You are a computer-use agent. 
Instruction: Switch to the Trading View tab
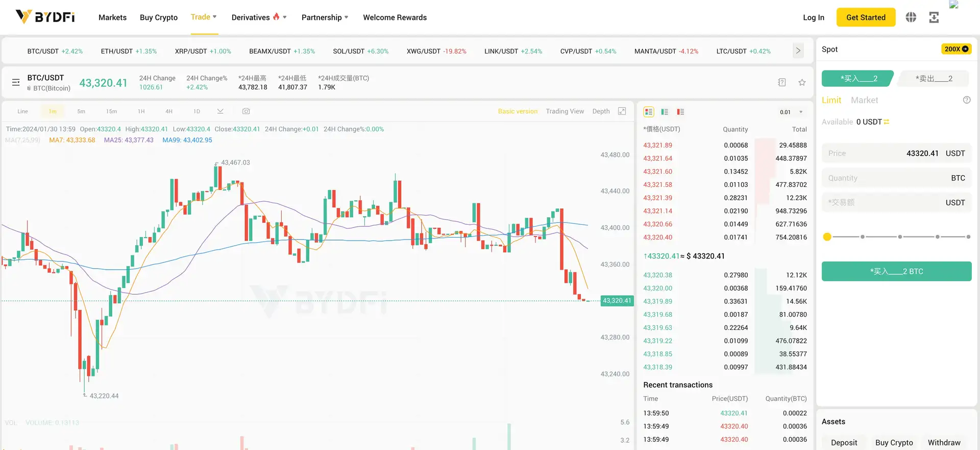[x=565, y=111]
